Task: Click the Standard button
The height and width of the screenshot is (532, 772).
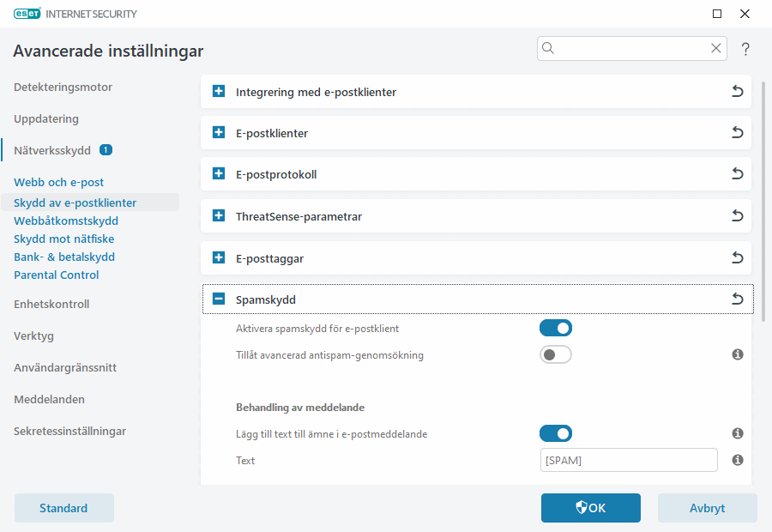Action: tap(63, 507)
